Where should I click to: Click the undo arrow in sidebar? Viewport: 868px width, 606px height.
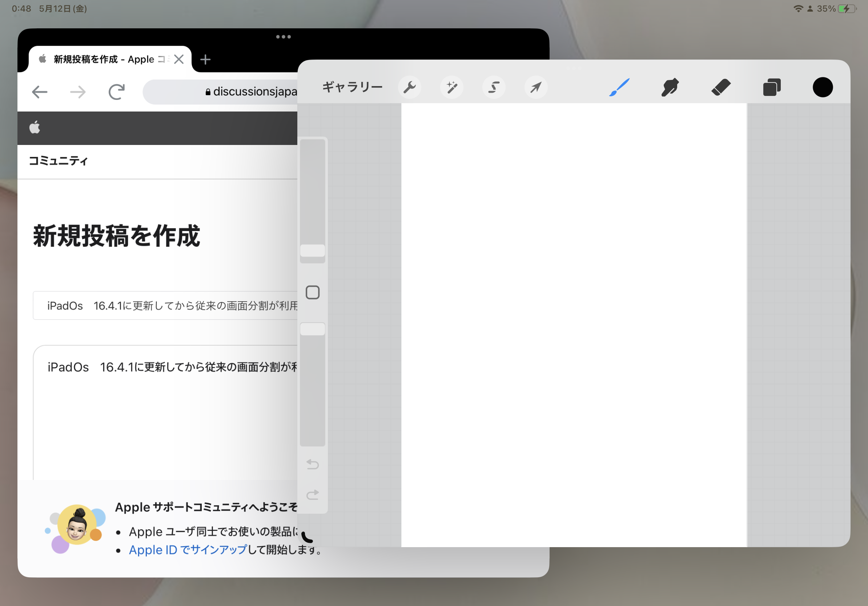tap(313, 464)
